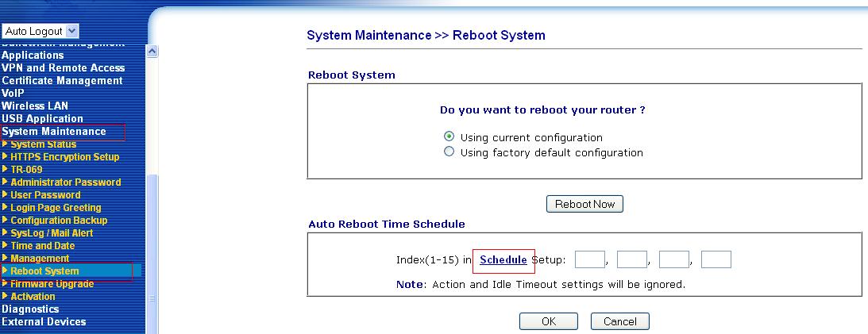Image resolution: width=868 pixels, height=334 pixels.
Task: Open Configuration Backup page
Action: coord(59,221)
